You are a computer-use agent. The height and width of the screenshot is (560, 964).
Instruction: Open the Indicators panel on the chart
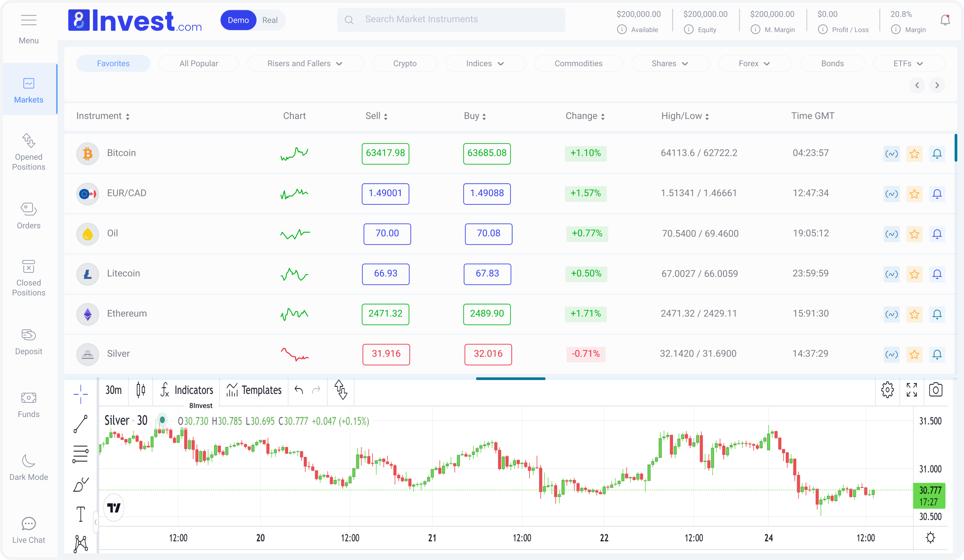(x=187, y=390)
